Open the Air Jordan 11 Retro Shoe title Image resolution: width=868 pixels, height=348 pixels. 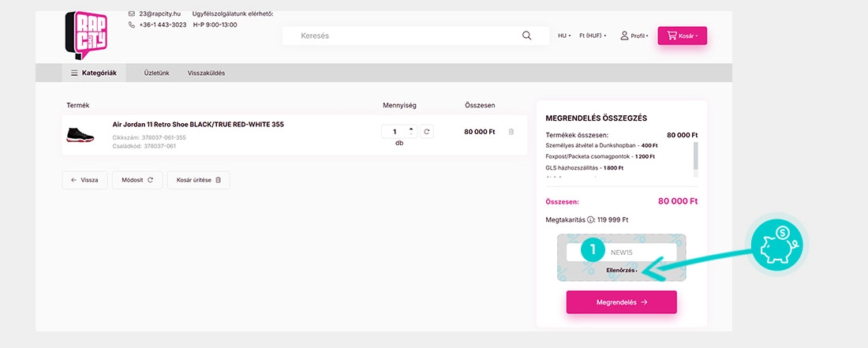pyautogui.click(x=198, y=125)
